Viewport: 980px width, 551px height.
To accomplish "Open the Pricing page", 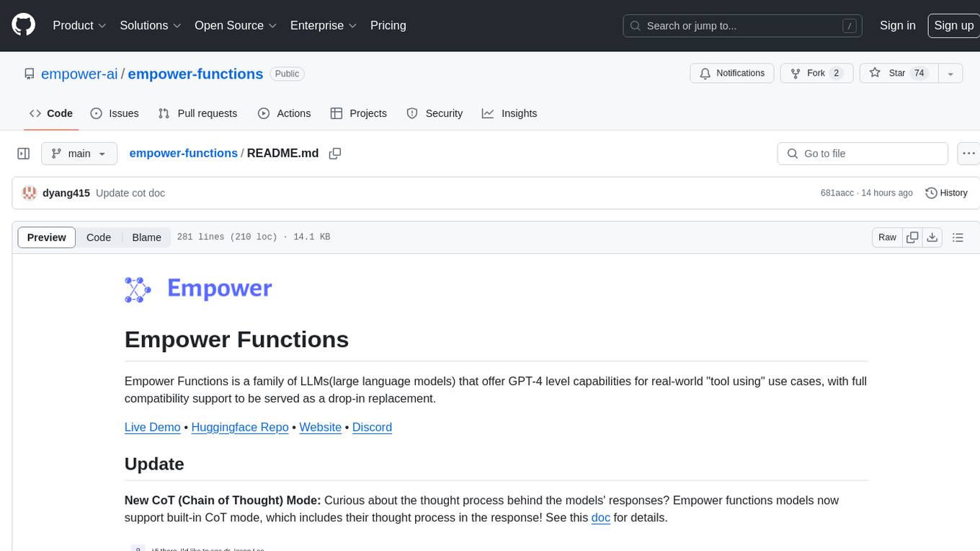I will coord(388,25).
